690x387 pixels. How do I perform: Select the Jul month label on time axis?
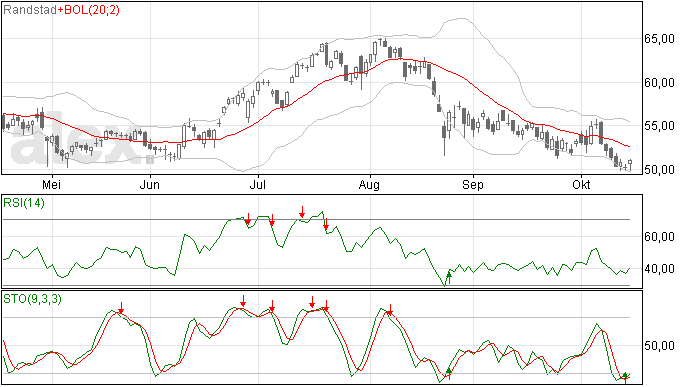(257, 185)
